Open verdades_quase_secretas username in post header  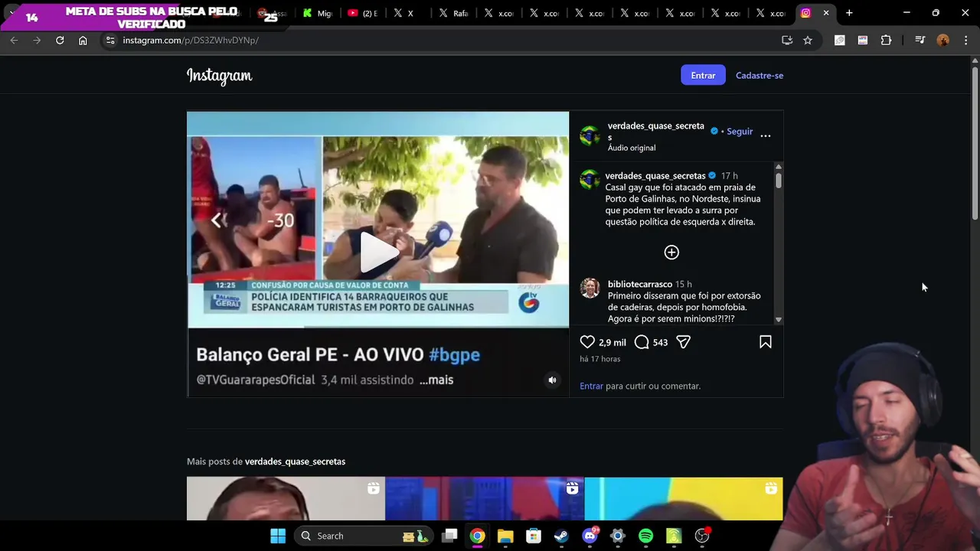click(x=656, y=132)
